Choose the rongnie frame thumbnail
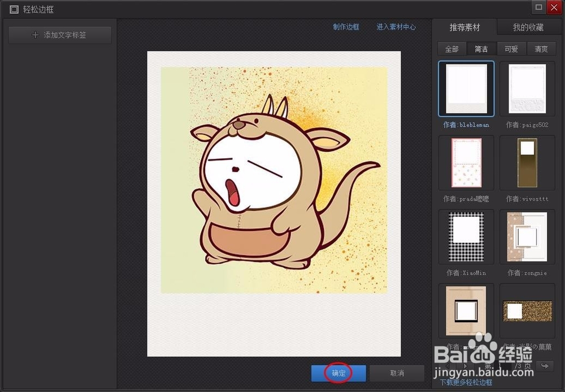This screenshot has width=565, height=392. (x=527, y=237)
